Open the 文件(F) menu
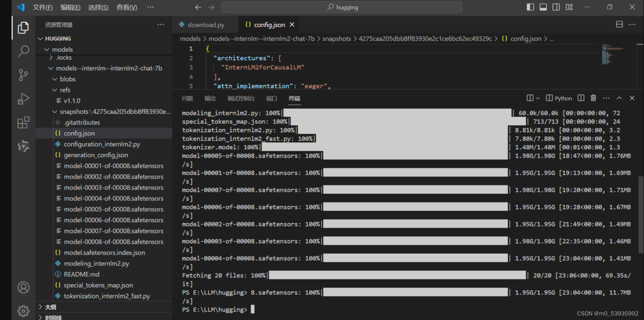Image resolution: width=644 pixels, height=320 pixels. click(x=42, y=7)
